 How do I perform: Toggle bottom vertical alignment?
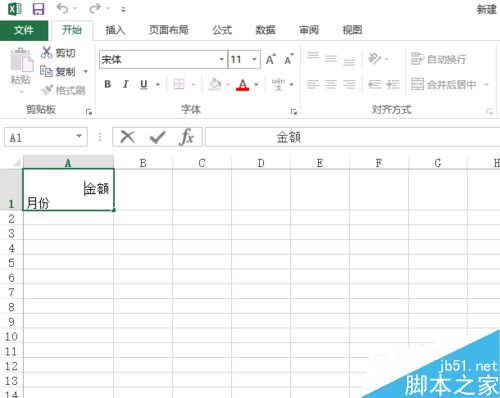[349, 62]
